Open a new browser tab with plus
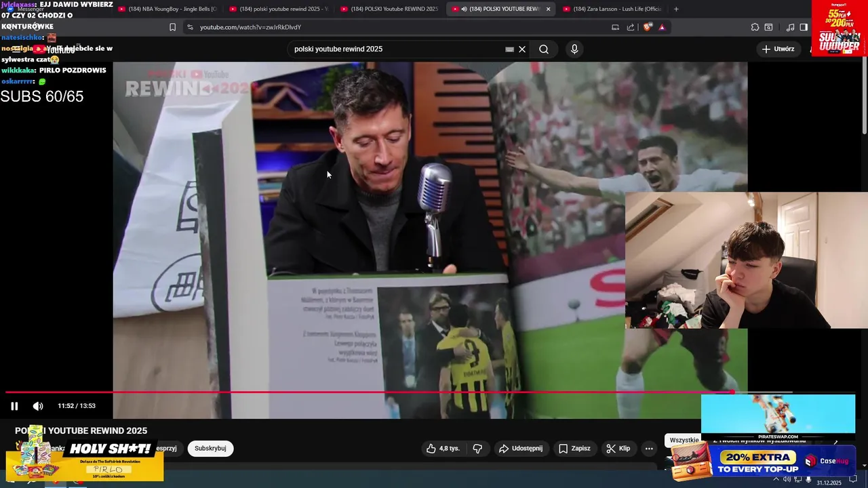Screen dimensions: 868x488 coord(676,9)
